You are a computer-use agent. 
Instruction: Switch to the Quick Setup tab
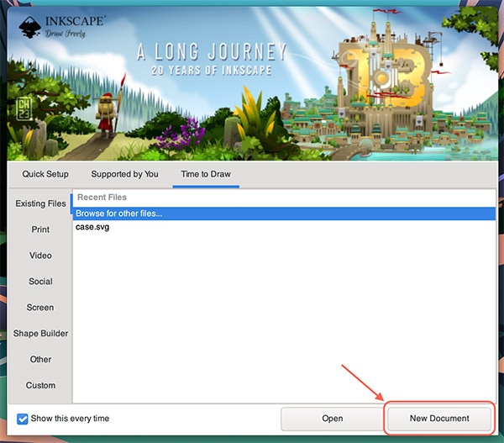(45, 174)
